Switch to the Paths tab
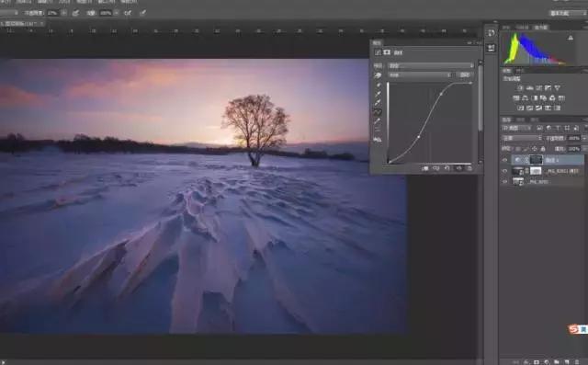This screenshot has height=365, width=588. (535, 120)
